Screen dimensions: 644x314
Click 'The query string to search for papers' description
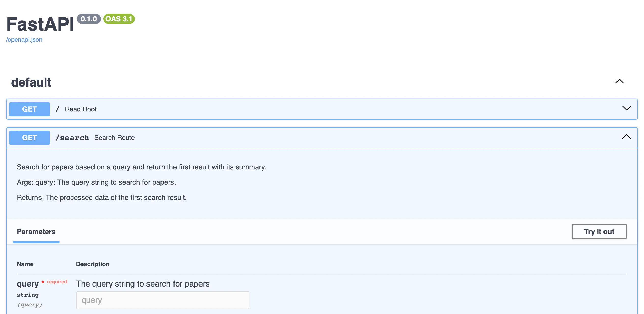click(143, 284)
